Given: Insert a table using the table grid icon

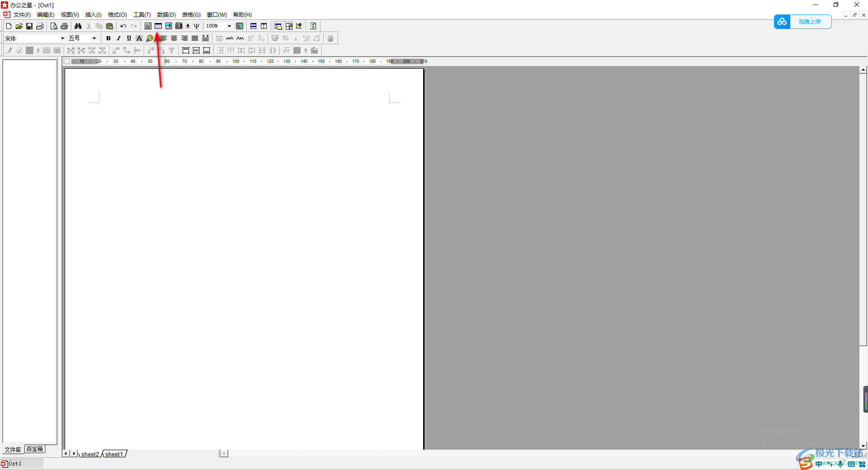Looking at the screenshot, I should click(158, 26).
